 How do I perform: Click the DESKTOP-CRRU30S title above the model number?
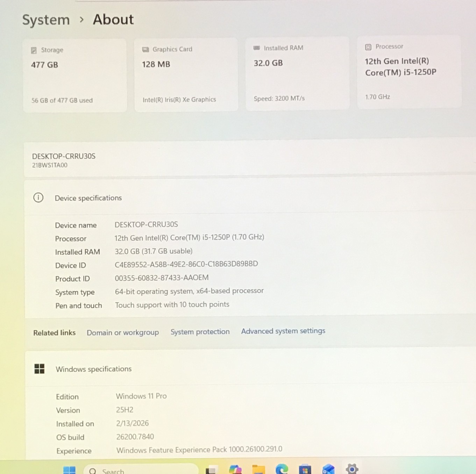coord(64,156)
